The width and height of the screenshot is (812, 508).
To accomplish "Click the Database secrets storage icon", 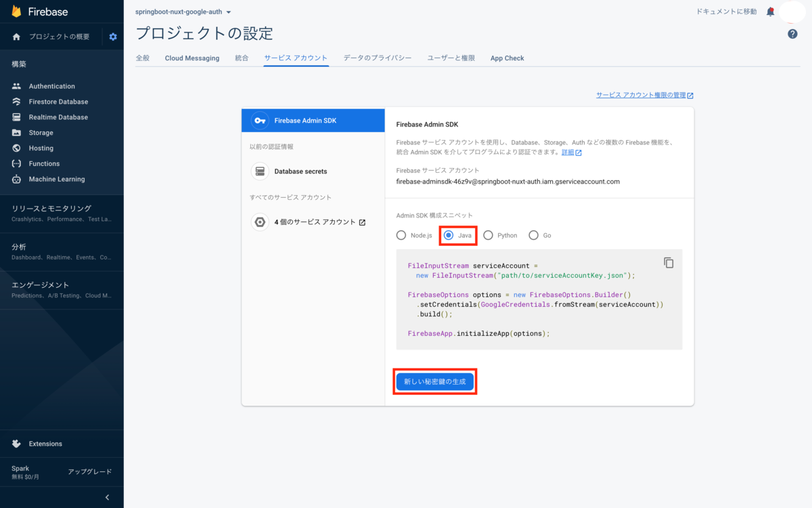I will point(260,171).
